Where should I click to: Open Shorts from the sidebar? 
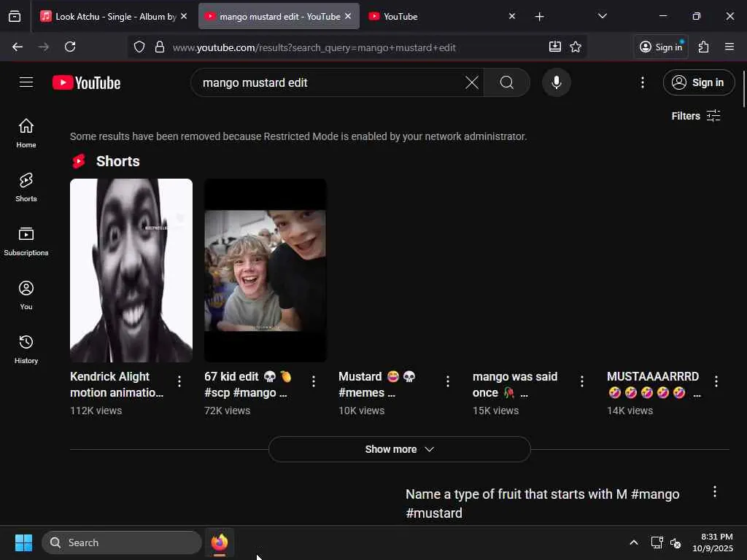pyautogui.click(x=26, y=187)
